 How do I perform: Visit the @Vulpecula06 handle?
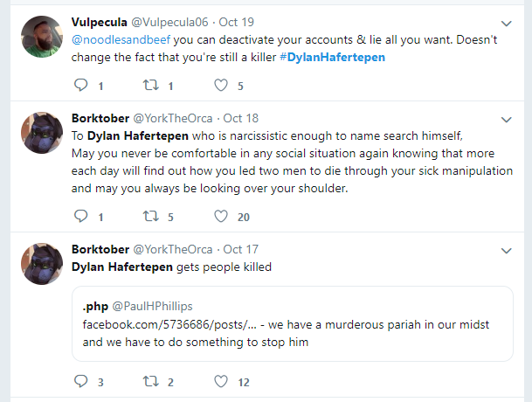click(x=169, y=22)
